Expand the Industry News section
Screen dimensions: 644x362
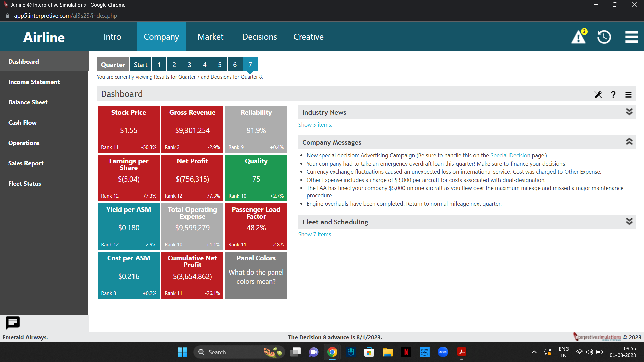point(629,112)
